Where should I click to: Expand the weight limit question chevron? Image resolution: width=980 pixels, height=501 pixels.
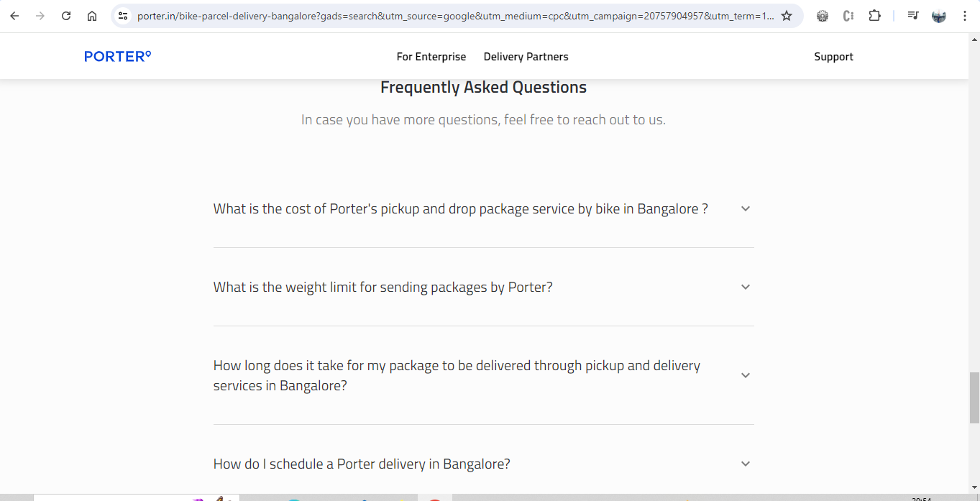click(746, 287)
